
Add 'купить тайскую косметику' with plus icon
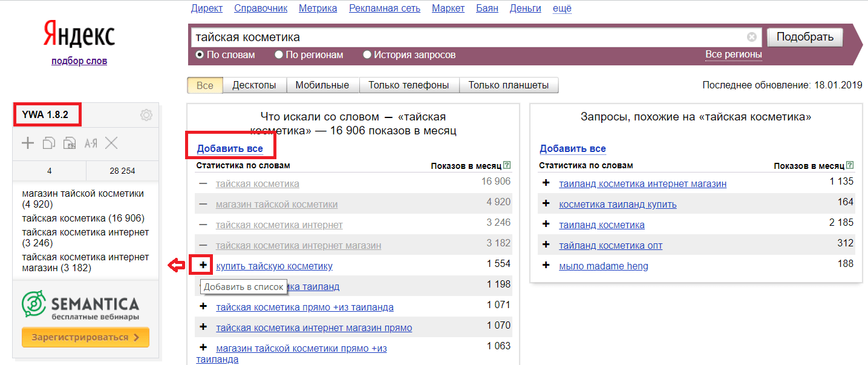(x=203, y=265)
